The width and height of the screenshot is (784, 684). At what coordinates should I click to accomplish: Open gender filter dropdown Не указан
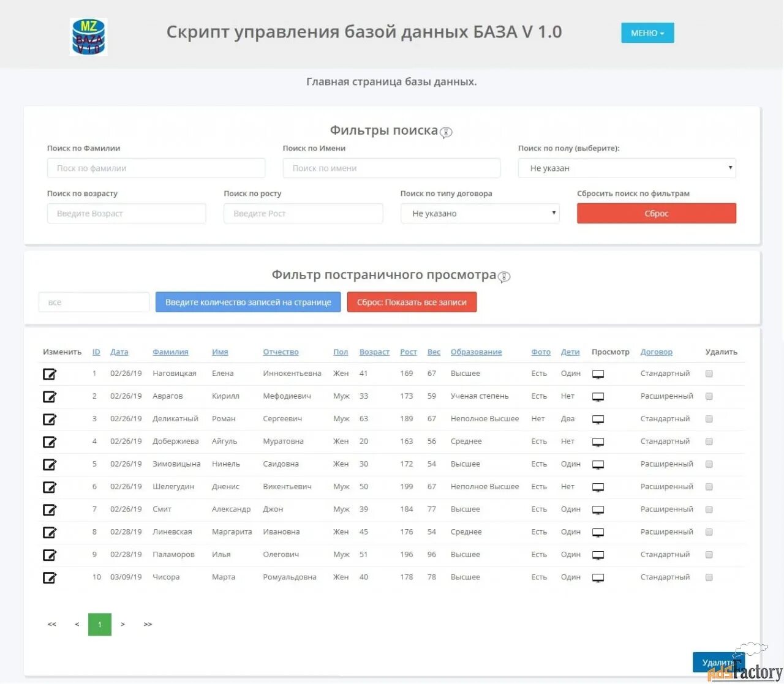pyautogui.click(x=627, y=168)
